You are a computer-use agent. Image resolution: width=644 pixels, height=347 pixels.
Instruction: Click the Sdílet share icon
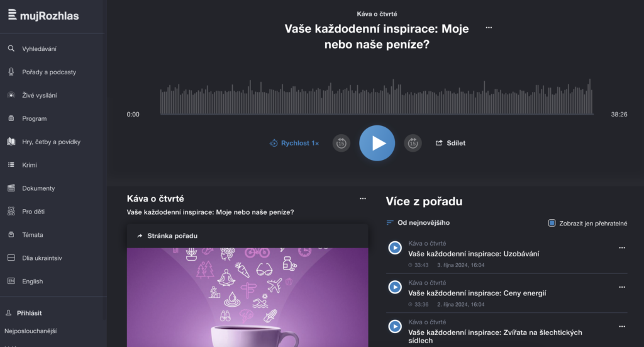tap(439, 143)
